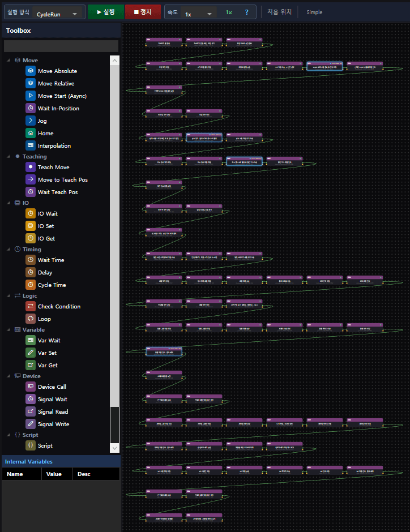Choose the Cycle Time icon

tap(31, 285)
